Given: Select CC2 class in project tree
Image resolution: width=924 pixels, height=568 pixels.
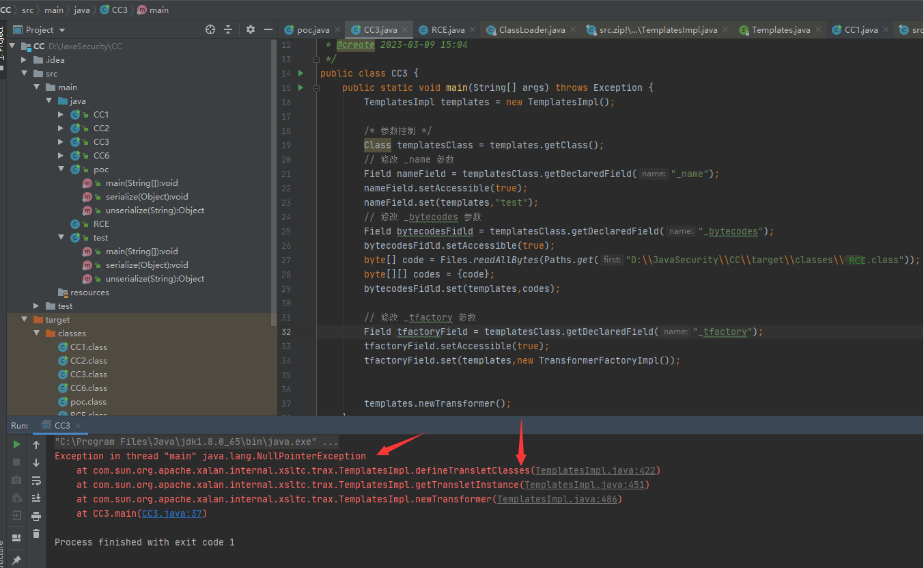Looking at the screenshot, I should click(x=101, y=129).
